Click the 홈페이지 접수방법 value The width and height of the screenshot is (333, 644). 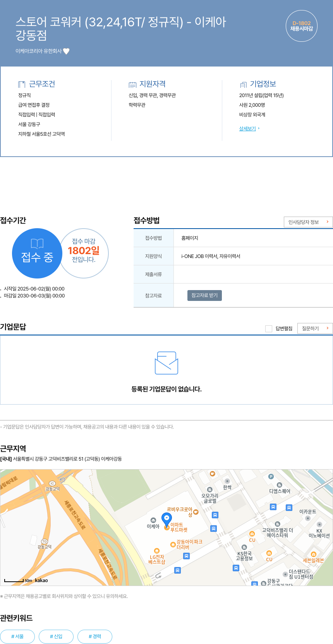(x=190, y=238)
